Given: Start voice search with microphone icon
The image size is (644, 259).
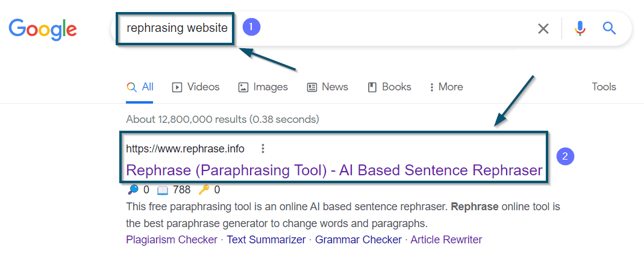Looking at the screenshot, I should click(580, 28).
